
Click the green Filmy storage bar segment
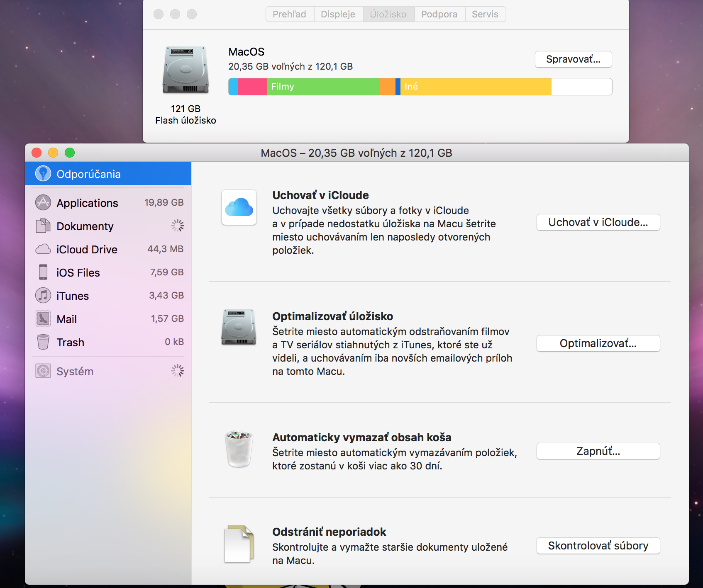pos(323,87)
